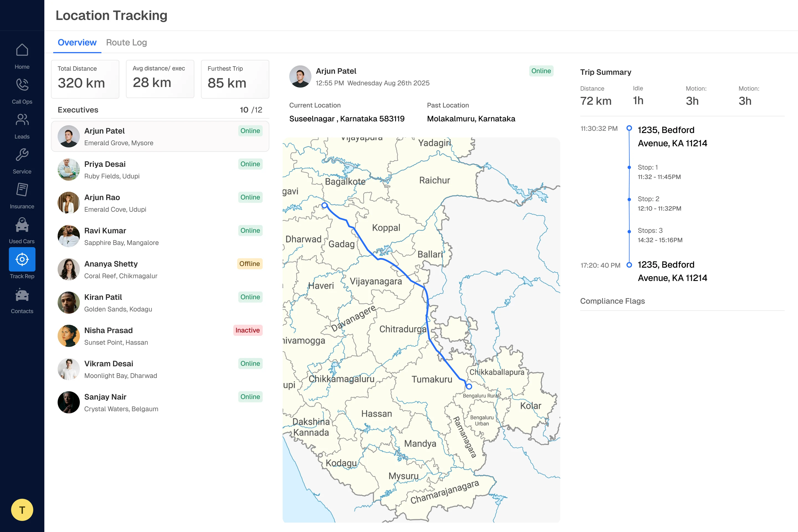
Task: Click the Stop: 1 timeline dot
Action: click(x=629, y=167)
